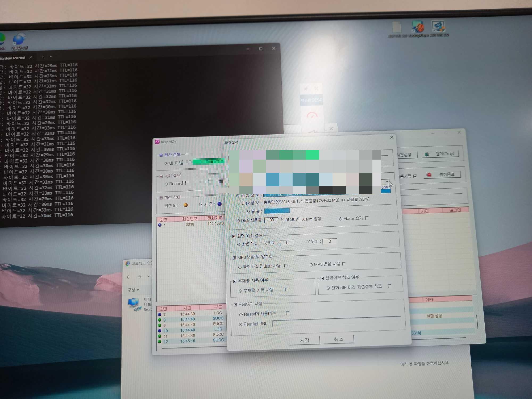
Task: Open 환경설정 button in RecordOn window
Action: pos(407,155)
